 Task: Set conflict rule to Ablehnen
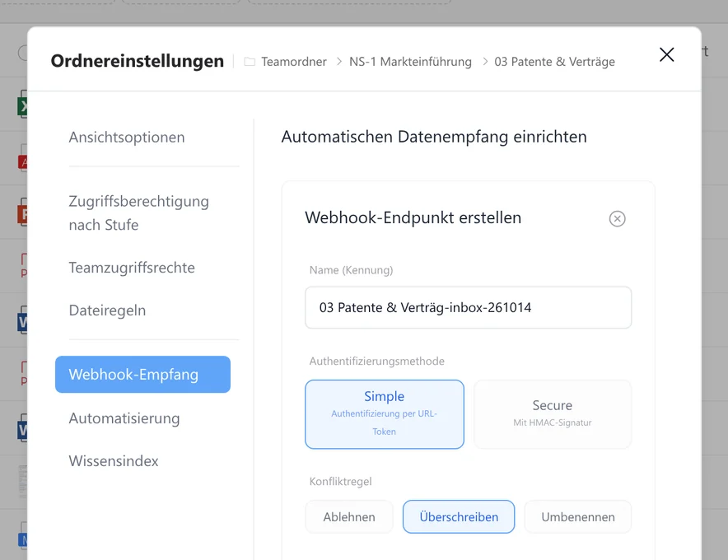pos(349,517)
